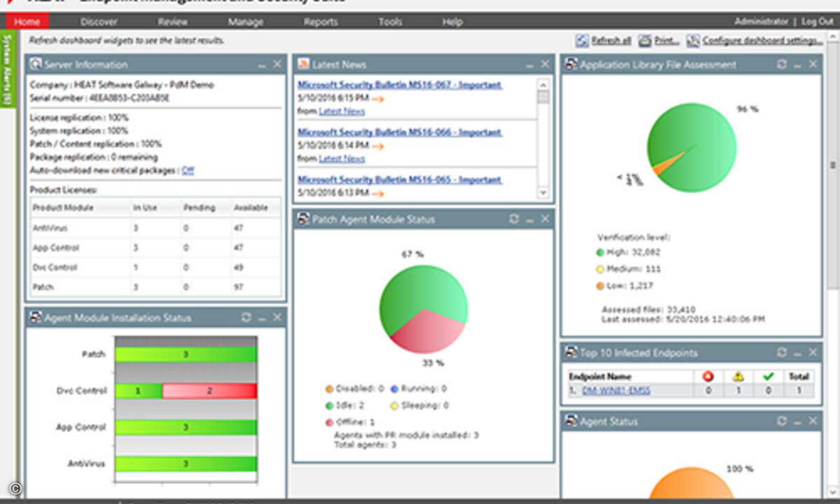Image resolution: width=840 pixels, height=504 pixels.
Task: Open the Home menu tab
Action: (x=27, y=22)
